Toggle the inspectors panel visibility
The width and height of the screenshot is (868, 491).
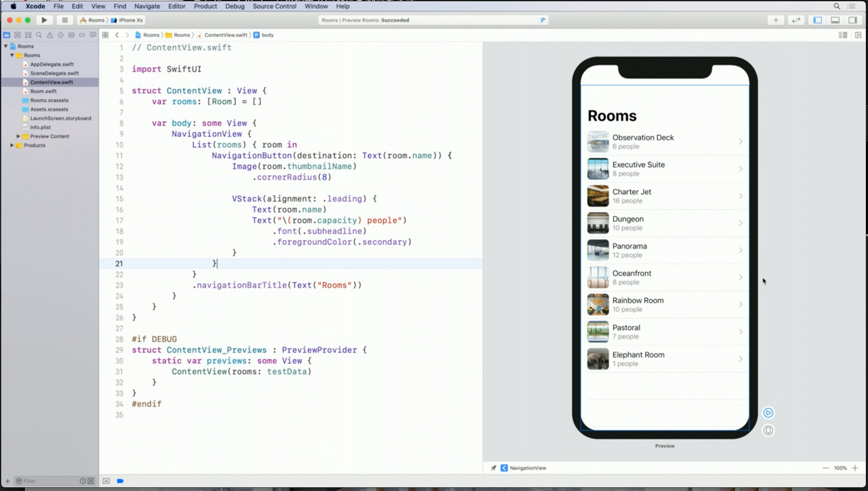[852, 20]
